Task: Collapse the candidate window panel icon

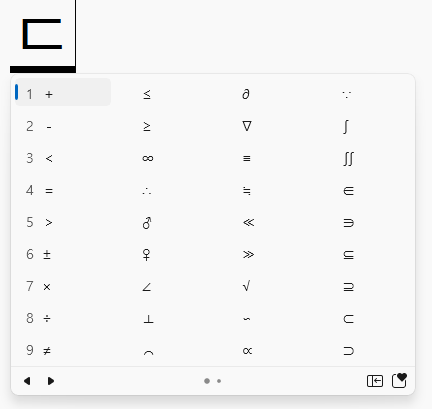Action: click(x=375, y=381)
